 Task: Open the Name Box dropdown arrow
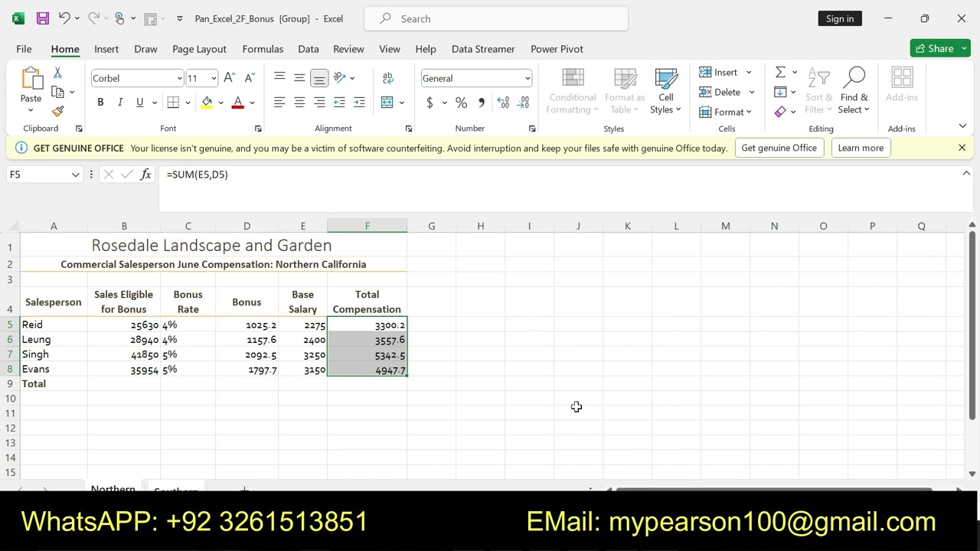(x=75, y=174)
